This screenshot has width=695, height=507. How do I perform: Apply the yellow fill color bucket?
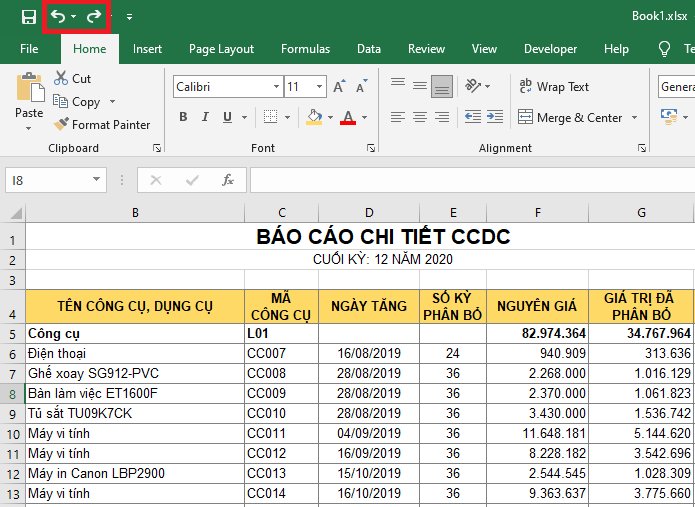pyautogui.click(x=314, y=117)
